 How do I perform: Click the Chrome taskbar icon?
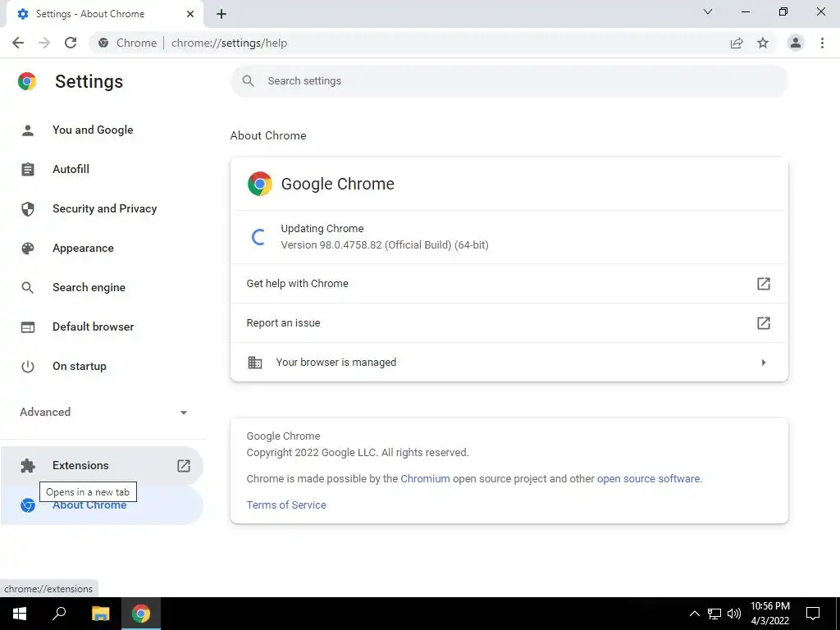tap(141, 614)
